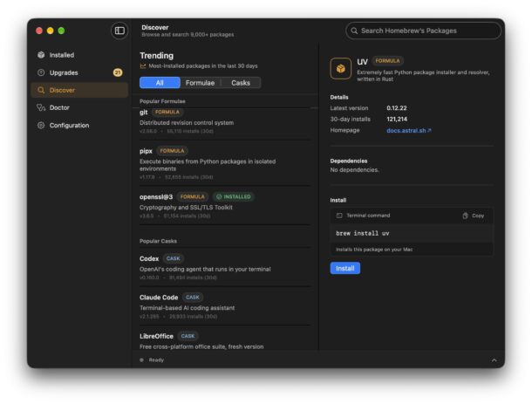Click the Popular Formulae heading
Viewport: 532px width, 404px height.
pyautogui.click(x=162, y=101)
